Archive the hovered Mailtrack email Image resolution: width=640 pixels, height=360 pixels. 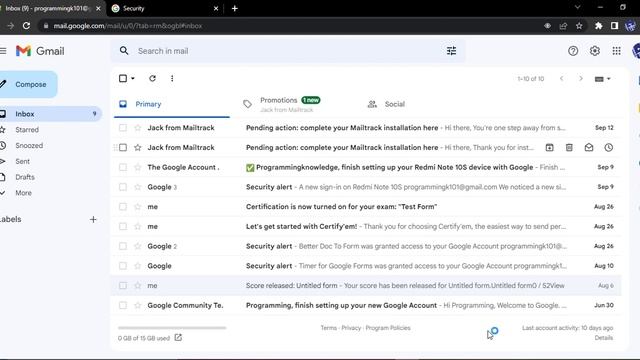point(549,147)
